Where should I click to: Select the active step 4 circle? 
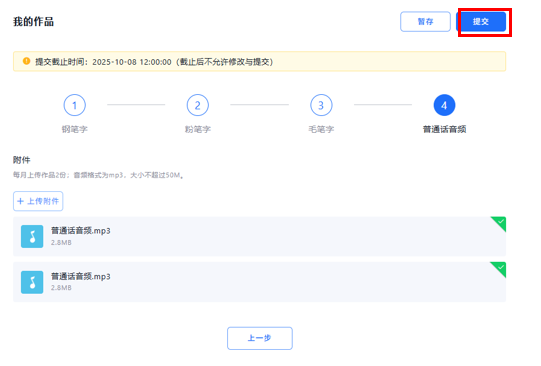click(x=444, y=105)
